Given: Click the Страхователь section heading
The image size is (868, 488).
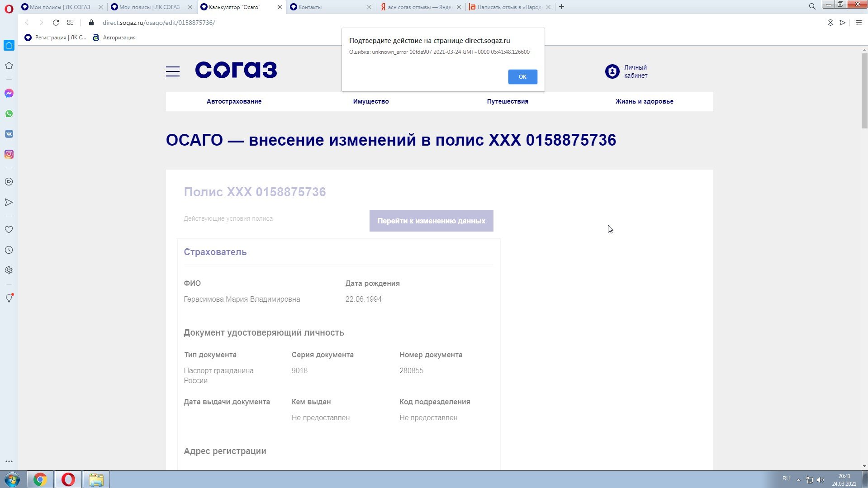Looking at the screenshot, I should pos(215,252).
